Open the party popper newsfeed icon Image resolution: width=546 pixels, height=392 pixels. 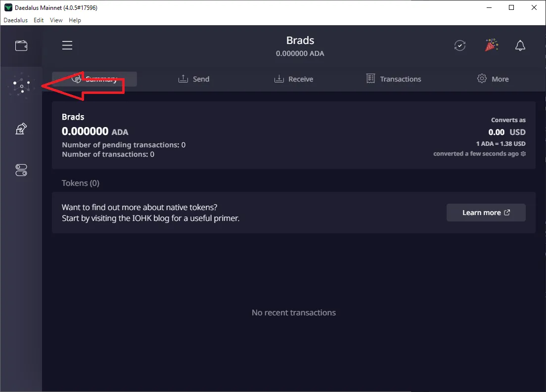click(491, 45)
